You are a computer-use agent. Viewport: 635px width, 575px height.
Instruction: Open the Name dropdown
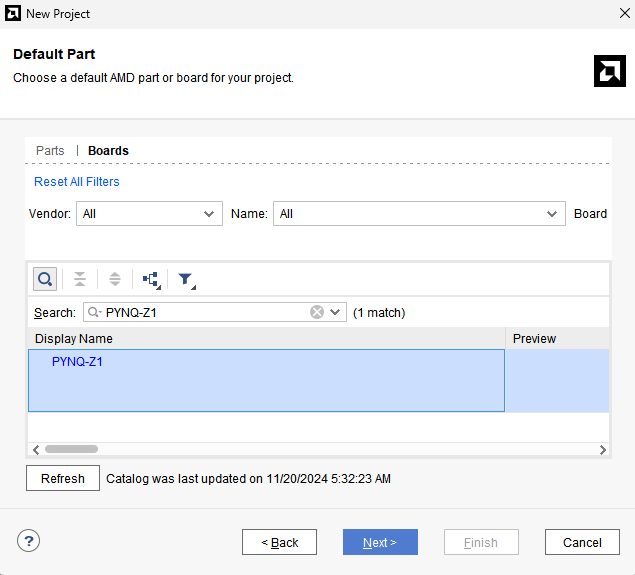click(419, 214)
